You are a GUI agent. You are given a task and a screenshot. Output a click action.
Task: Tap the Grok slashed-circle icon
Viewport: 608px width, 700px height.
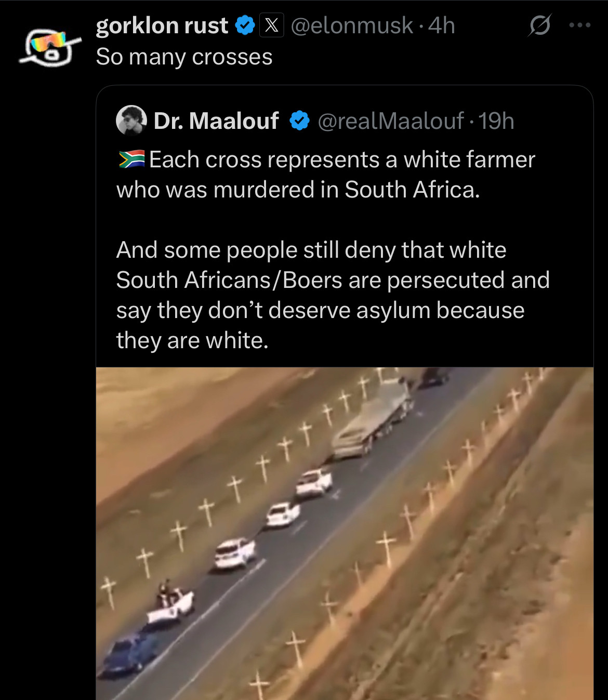pyautogui.click(x=540, y=25)
